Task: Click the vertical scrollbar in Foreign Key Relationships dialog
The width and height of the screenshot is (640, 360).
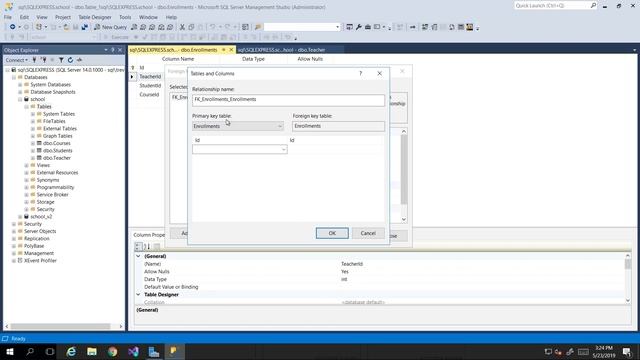Action: 404,176
